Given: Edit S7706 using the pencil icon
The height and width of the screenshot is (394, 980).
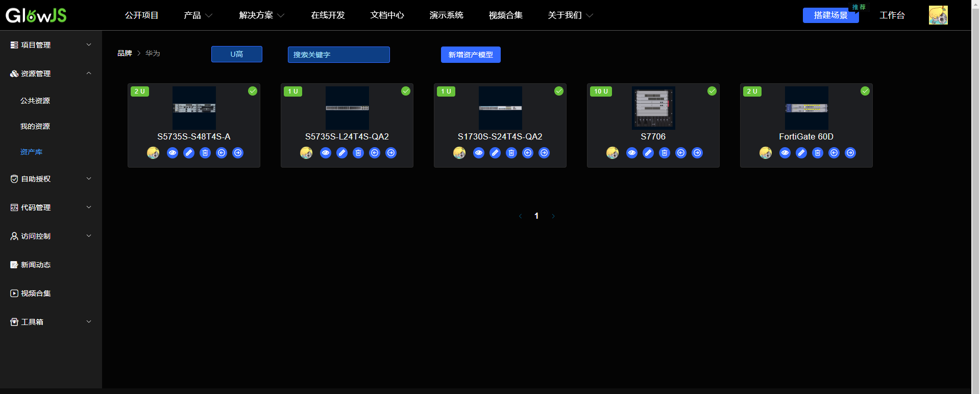Looking at the screenshot, I should 648,153.
